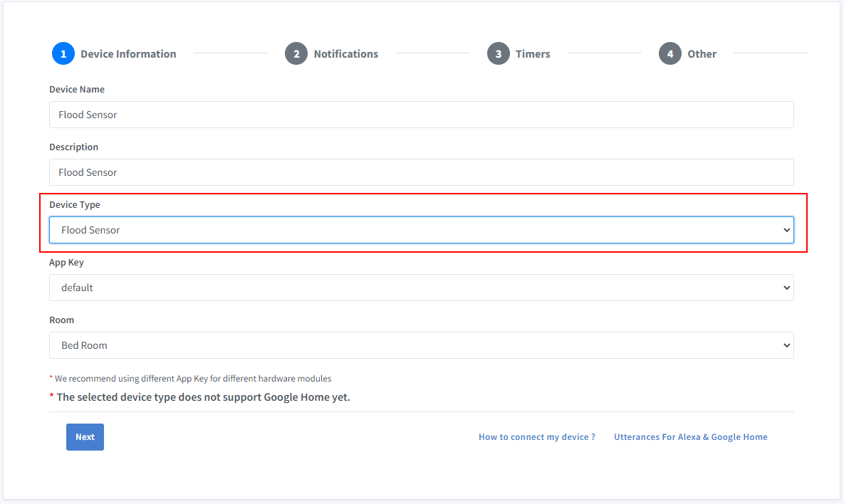Image resolution: width=844 pixels, height=504 pixels.
Task: Click the step 2 number circle
Action: pos(296,54)
